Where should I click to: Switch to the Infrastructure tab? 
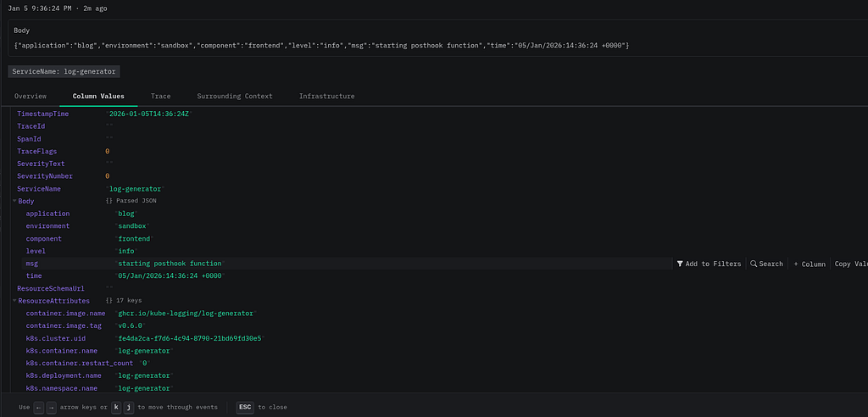pos(326,96)
